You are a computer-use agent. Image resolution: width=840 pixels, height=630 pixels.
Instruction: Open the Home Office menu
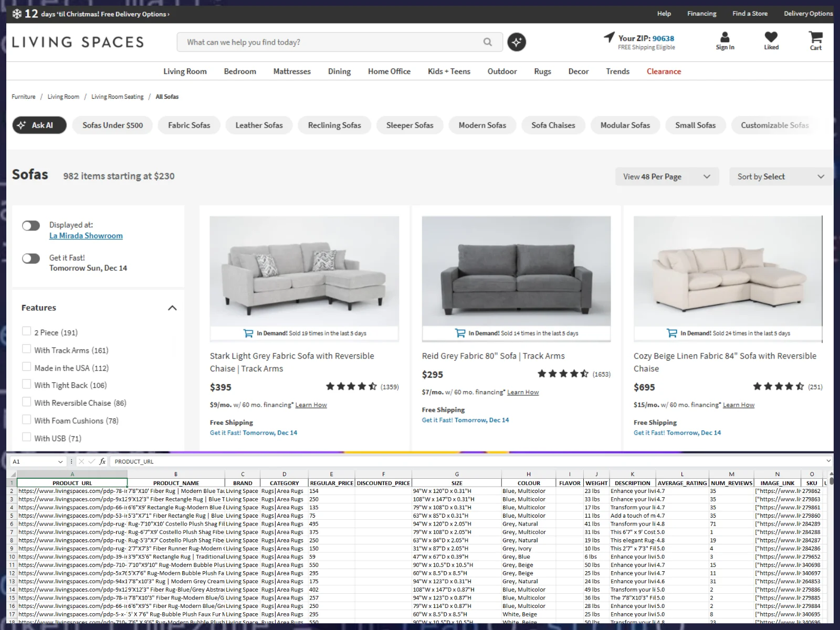(x=389, y=71)
